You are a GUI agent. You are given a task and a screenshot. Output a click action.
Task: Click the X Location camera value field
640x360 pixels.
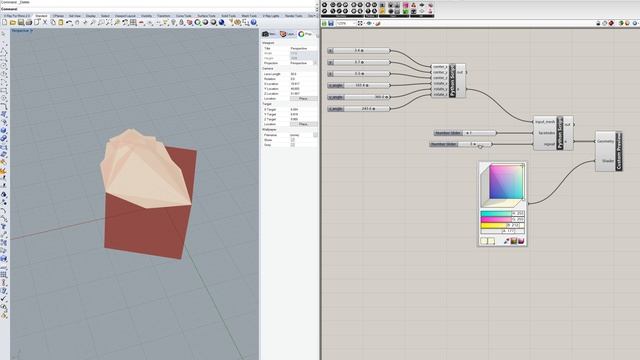coord(304,84)
